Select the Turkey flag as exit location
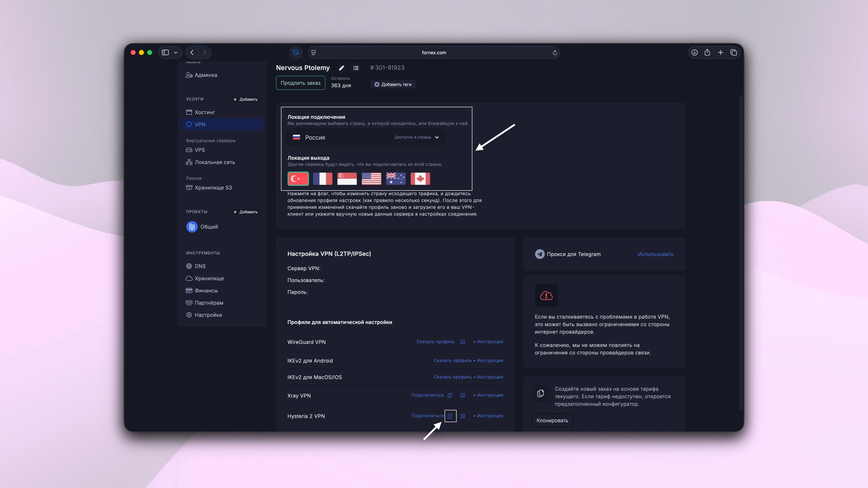Viewport: 868px width, 488px height. pyautogui.click(x=298, y=179)
